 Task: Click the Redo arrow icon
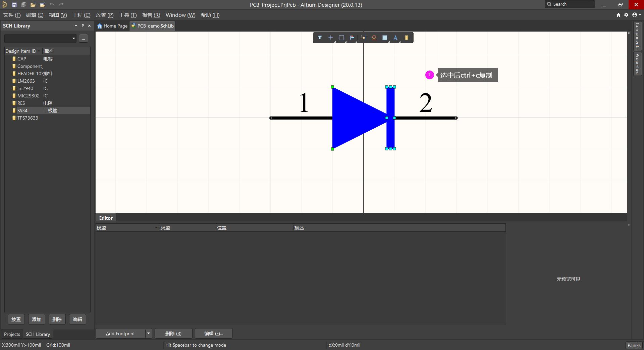click(x=61, y=4)
